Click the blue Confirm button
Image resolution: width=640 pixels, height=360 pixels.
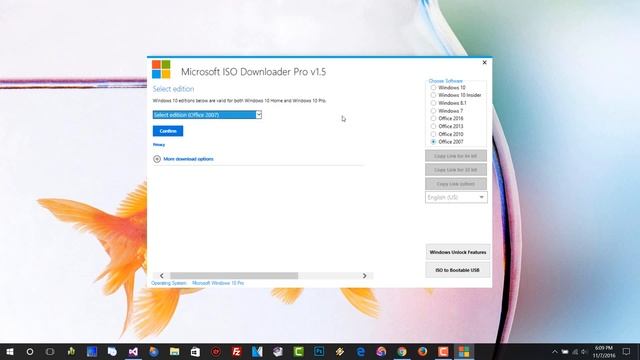point(168,131)
